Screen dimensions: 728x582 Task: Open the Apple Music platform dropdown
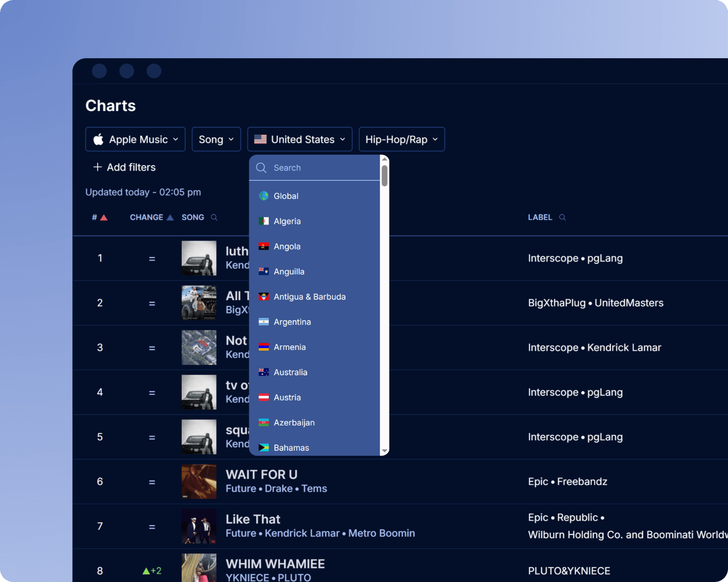click(135, 139)
